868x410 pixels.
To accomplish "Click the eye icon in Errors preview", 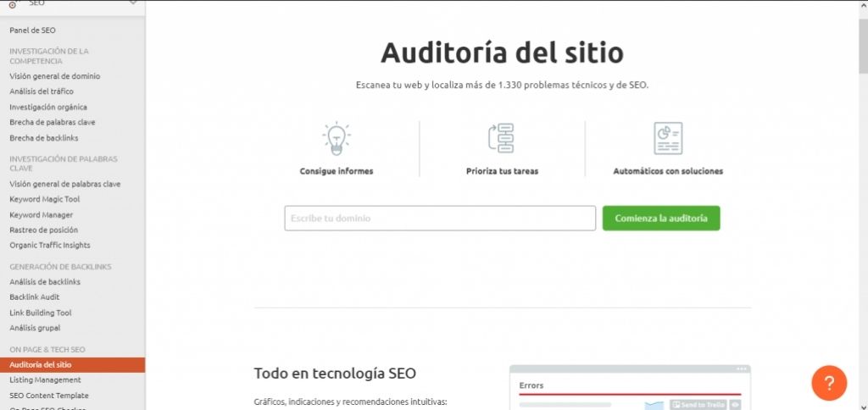I will (x=735, y=405).
